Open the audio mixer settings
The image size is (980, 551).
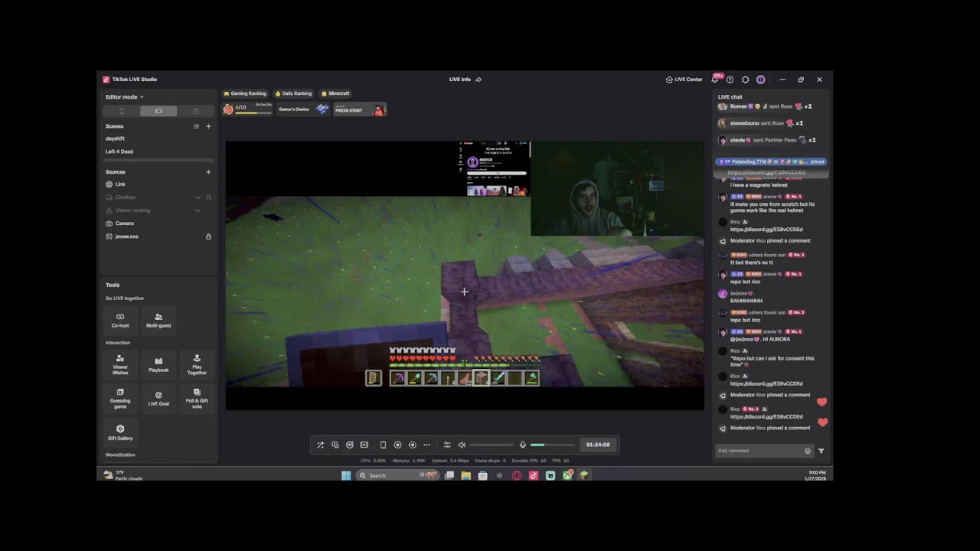[447, 445]
